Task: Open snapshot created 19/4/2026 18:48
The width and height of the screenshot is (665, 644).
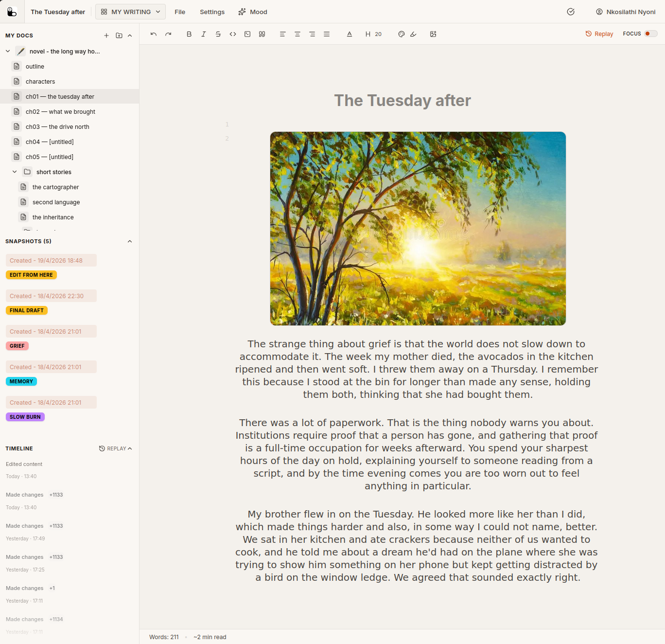Action: (51, 260)
